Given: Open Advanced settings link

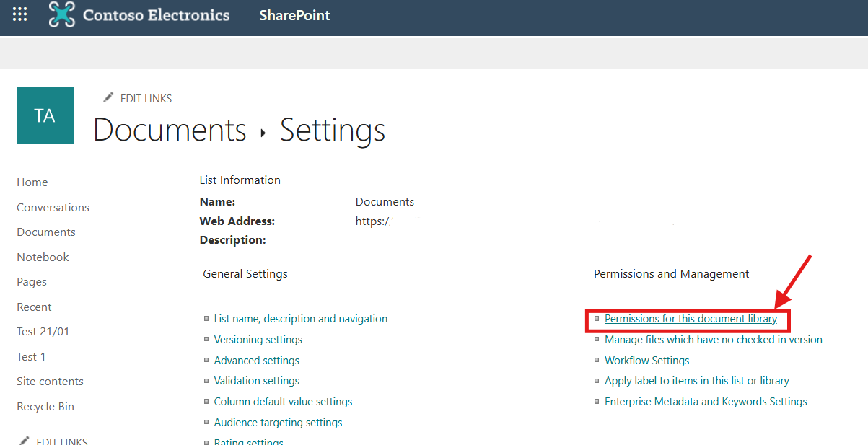Looking at the screenshot, I should [x=257, y=361].
